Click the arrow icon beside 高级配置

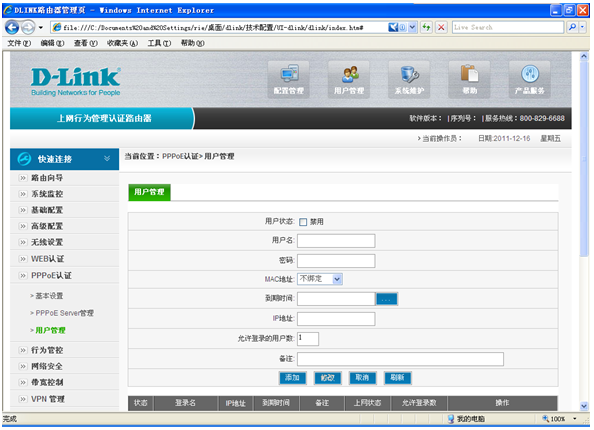(x=23, y=226)
